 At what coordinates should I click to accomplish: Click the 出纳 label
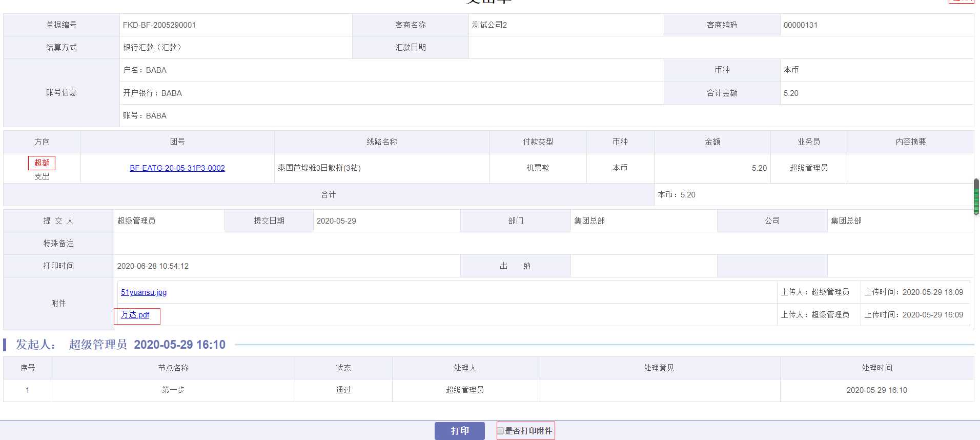515,266
